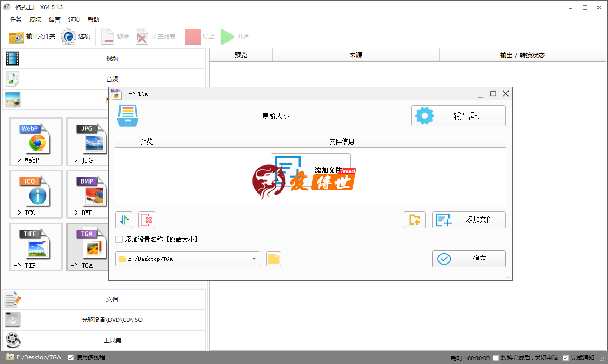Switch to the 文件信息 tab
Screen dimensions: 608x364
(342, 141)
